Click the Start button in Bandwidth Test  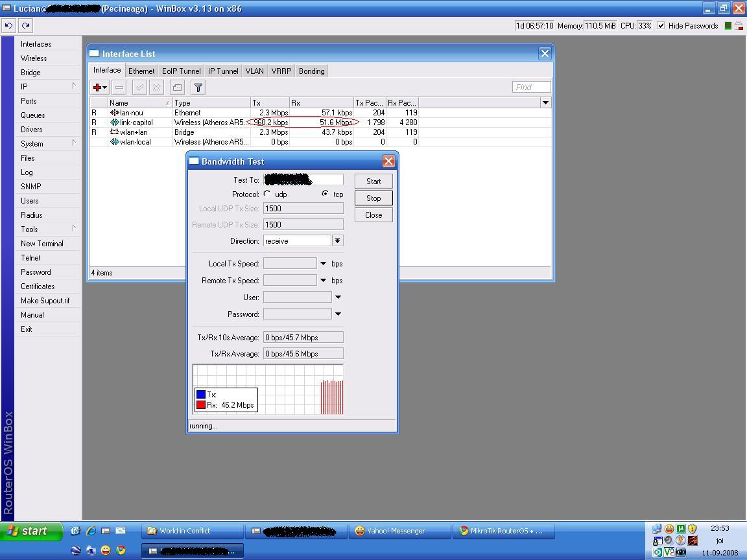373,181
